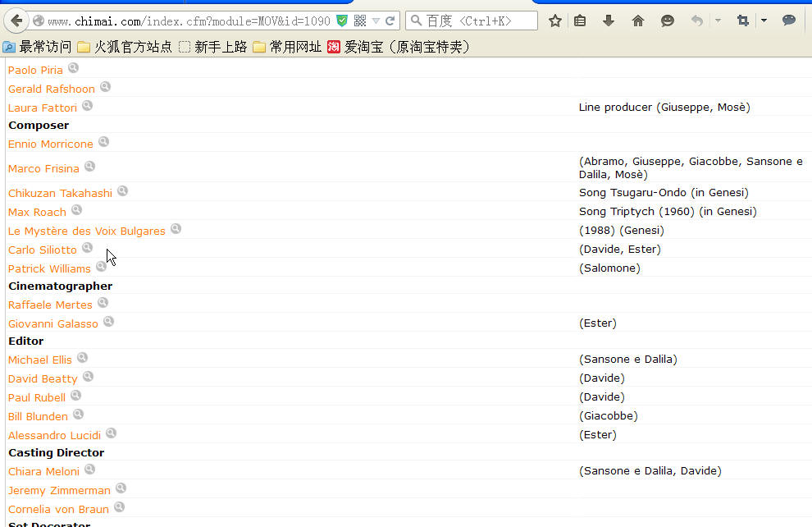Open Michael Ellis' profile link
Image resolution: width=812 pixels, height=527 pixels.
point(40,360)
